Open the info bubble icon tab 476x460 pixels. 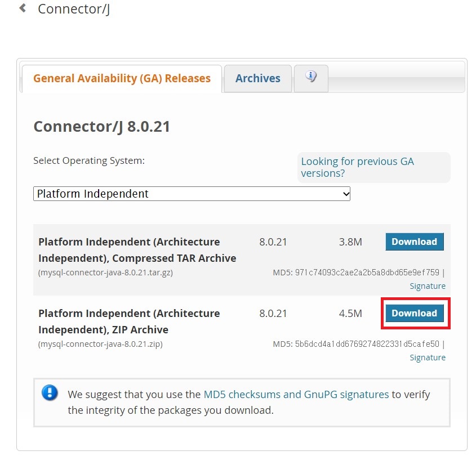311,78
